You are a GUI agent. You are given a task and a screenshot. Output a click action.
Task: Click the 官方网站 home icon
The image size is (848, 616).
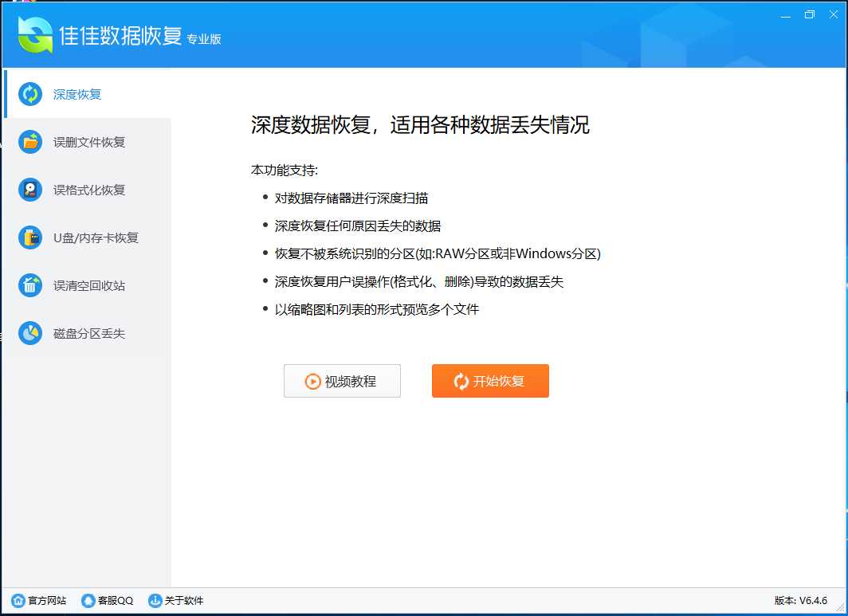point(18,600)
